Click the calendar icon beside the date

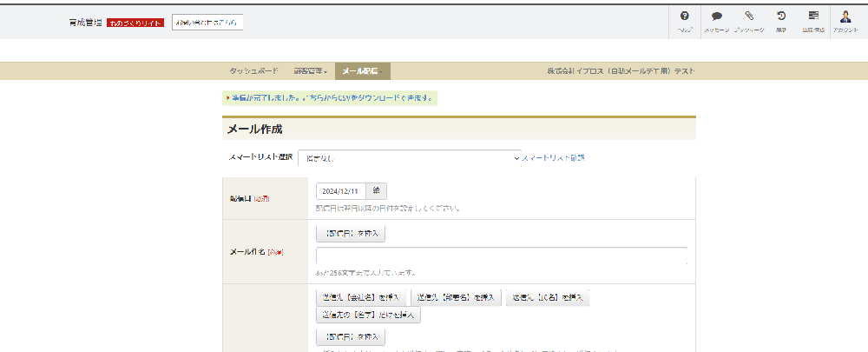[377, 191]
